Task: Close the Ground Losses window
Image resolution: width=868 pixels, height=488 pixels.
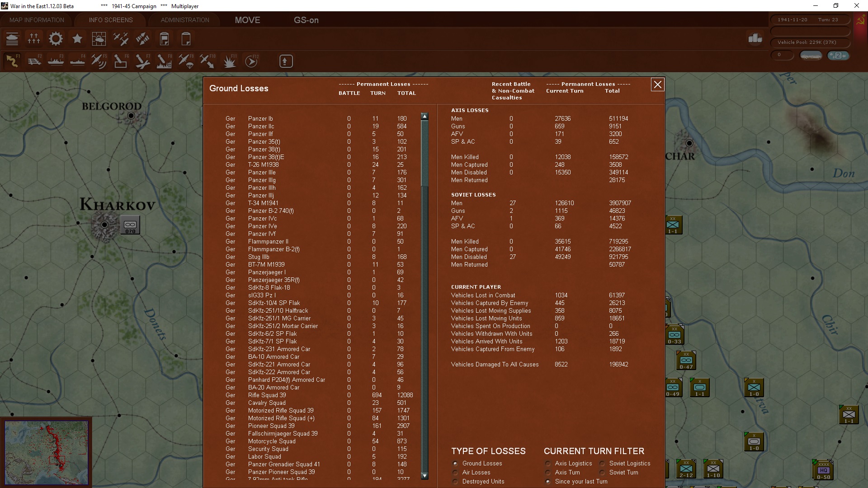Action: click(x=657, y=84)
